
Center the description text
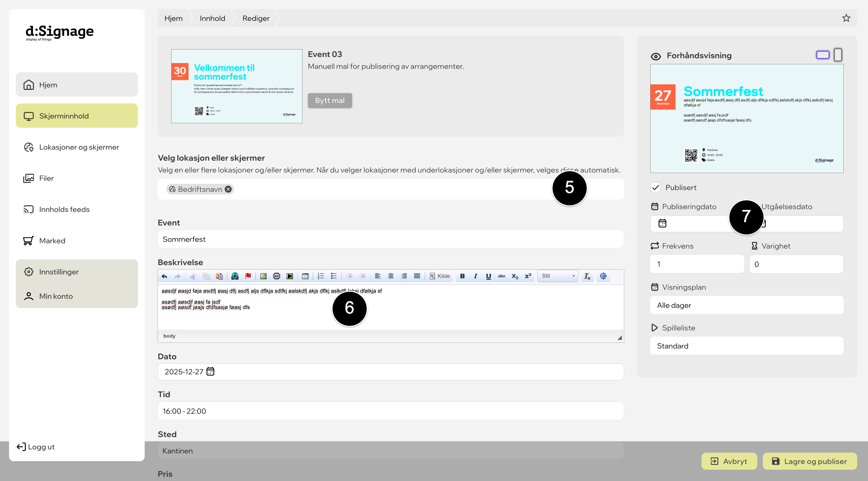pos(391,276)
